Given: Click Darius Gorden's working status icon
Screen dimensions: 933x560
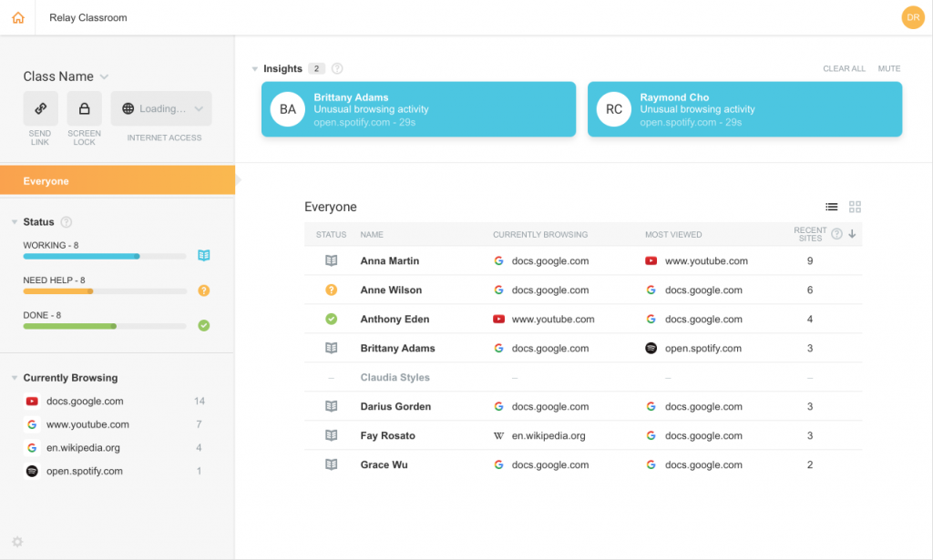Looking at the screenshot, I should tap(331, 406).
